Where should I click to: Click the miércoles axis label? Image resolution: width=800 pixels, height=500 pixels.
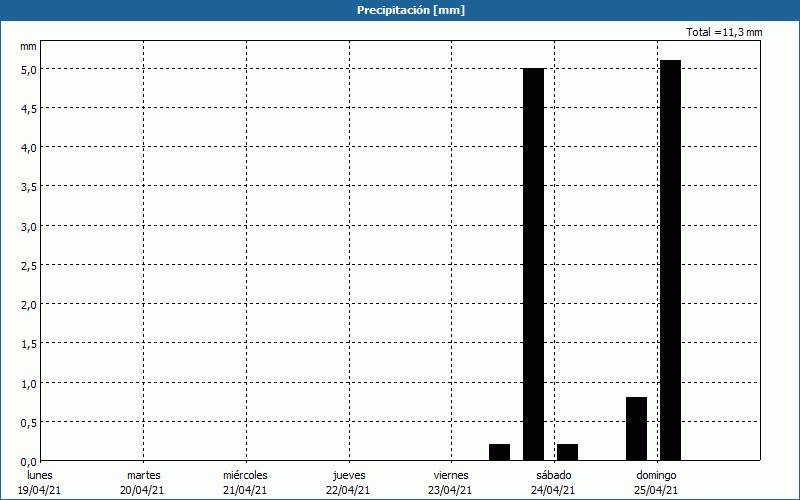tap(245, 475)
